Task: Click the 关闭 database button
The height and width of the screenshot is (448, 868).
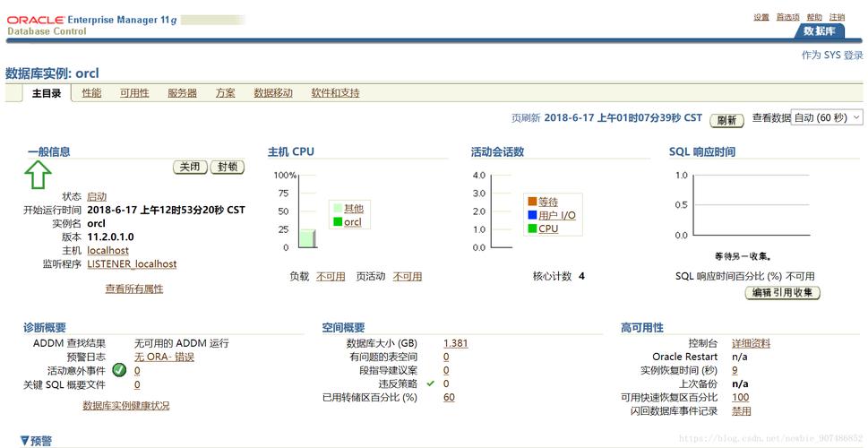Action: click(x=191, y=167)
